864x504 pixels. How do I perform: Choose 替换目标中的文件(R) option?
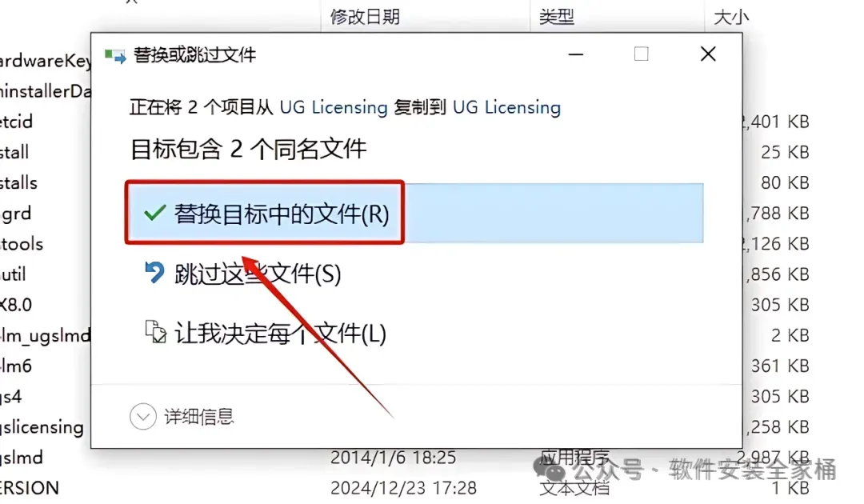point(414,213)
